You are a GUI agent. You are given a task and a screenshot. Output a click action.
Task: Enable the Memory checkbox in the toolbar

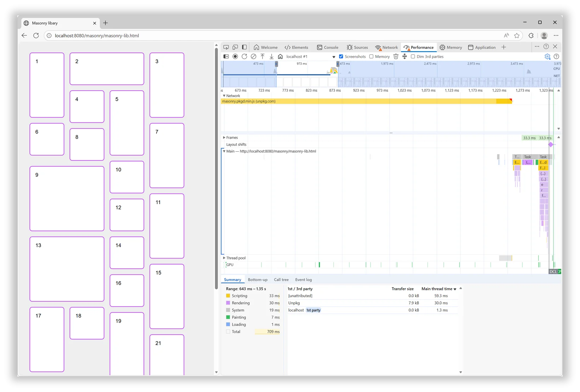pos(371,56)
